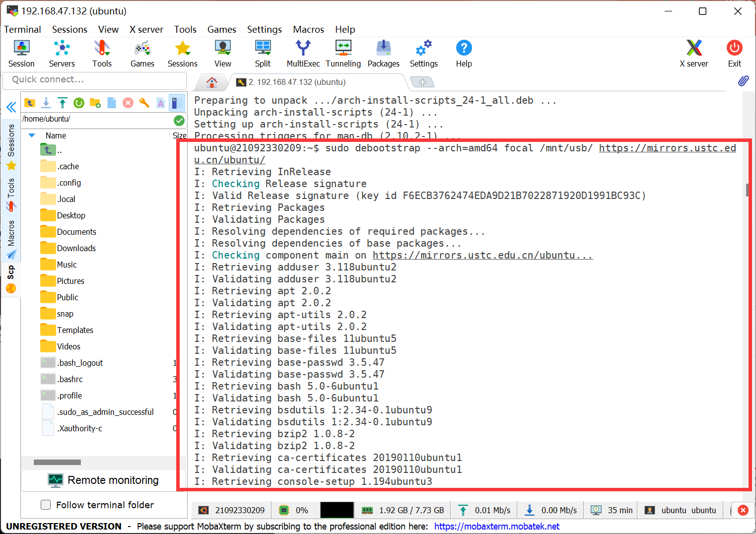Click the Name column sort arrow
Image resolution: width=756 pixels, height=534 pixels.
(32, 135)
